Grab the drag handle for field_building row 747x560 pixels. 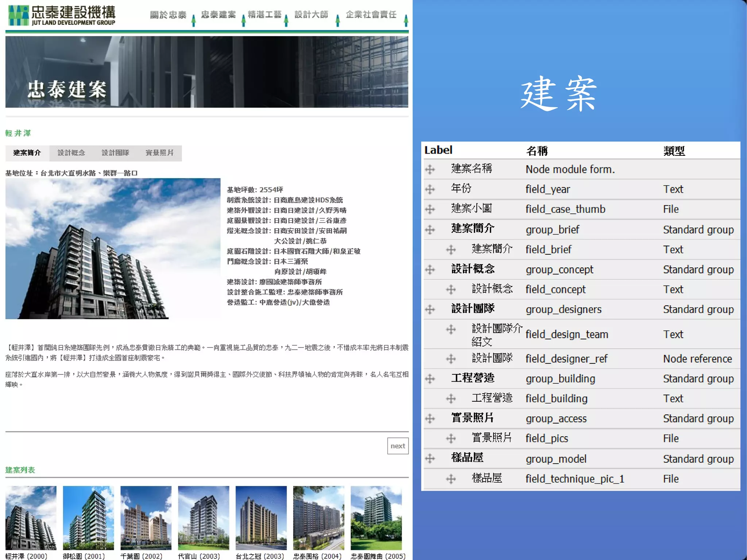click(x=451, y=398)
